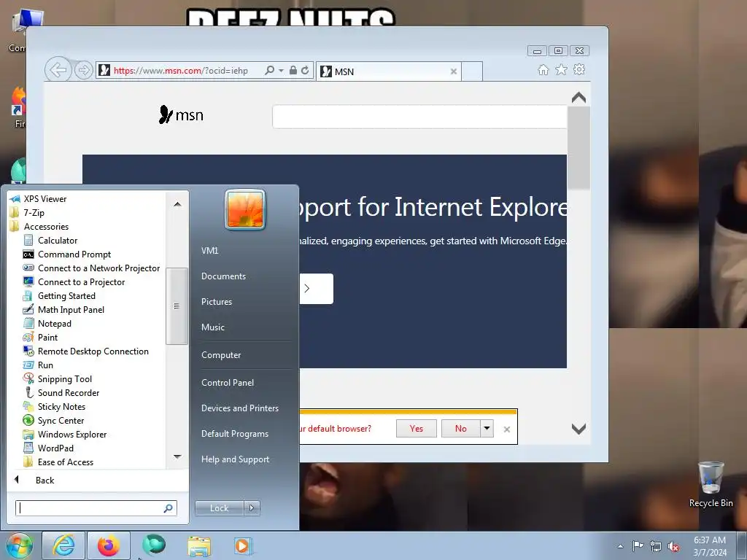Open the address bar dropdown arrow
The image size is (747, 560).
pyautogui.click(x=281, y=71)
